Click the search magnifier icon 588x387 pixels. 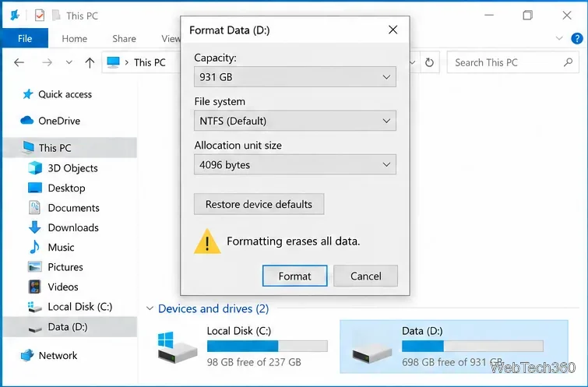pyautogui.click(x=568, y=62)
